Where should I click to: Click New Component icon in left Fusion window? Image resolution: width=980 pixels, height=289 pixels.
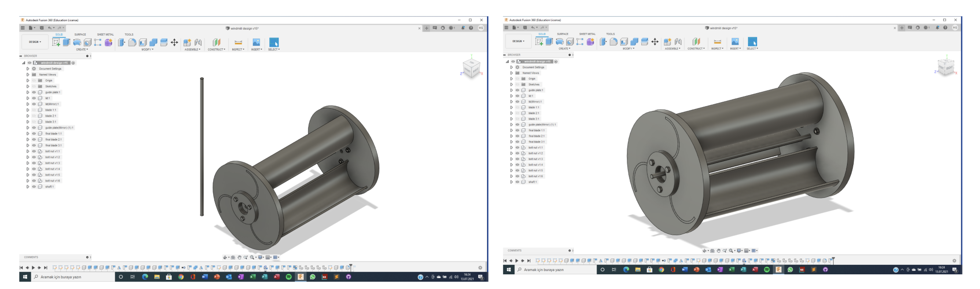click(187, 42)
